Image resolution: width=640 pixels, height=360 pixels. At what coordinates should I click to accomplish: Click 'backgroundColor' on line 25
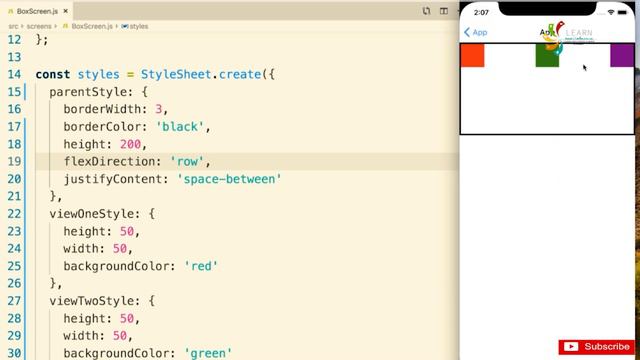coord(116,266)
